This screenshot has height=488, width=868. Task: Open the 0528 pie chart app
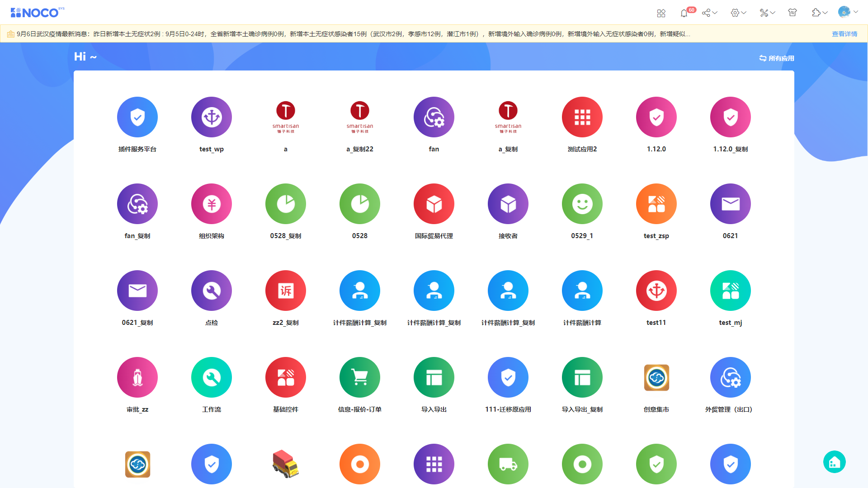360,204
